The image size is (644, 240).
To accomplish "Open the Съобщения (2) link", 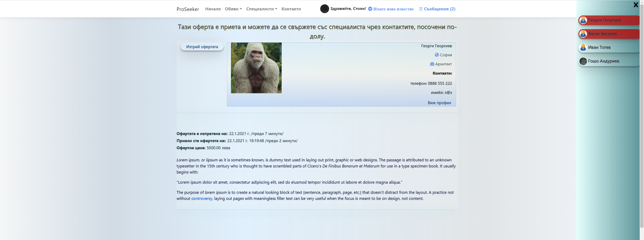I will (x=440, y=9).
